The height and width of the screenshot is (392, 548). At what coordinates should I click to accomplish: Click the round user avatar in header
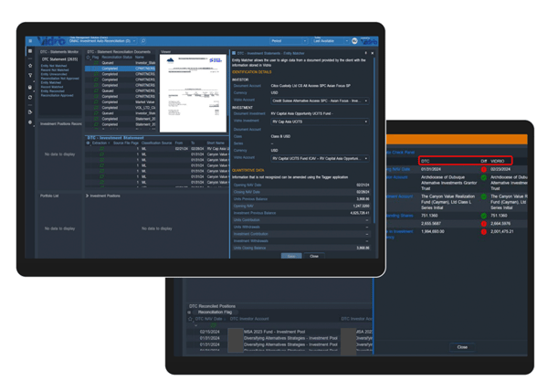tap(354, 41)
